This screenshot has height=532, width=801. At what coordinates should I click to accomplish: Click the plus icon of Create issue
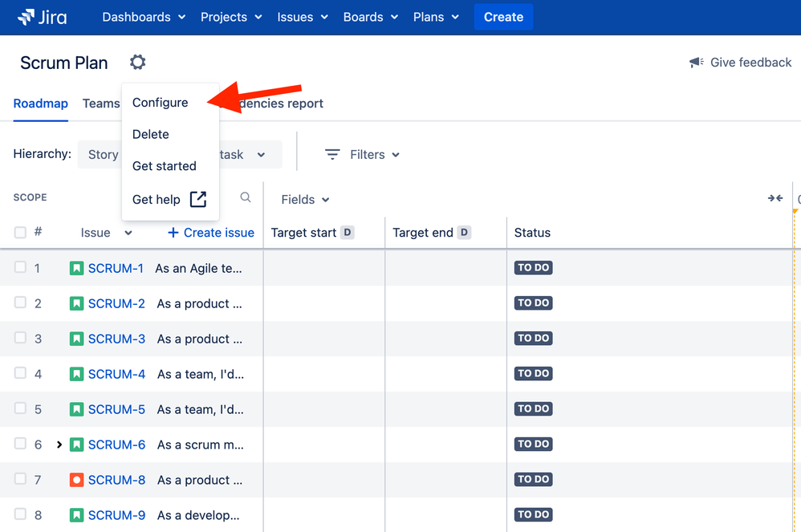click(173, 233)
